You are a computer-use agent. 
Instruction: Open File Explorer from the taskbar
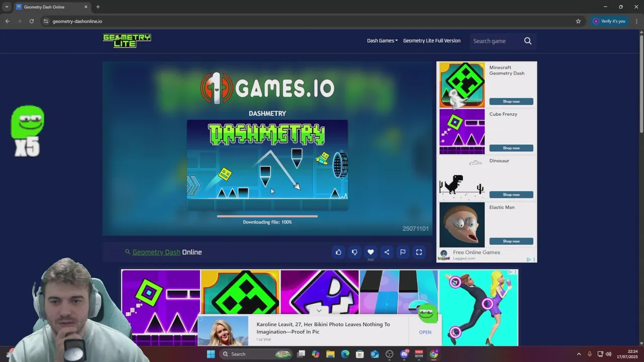pos(331,354)
